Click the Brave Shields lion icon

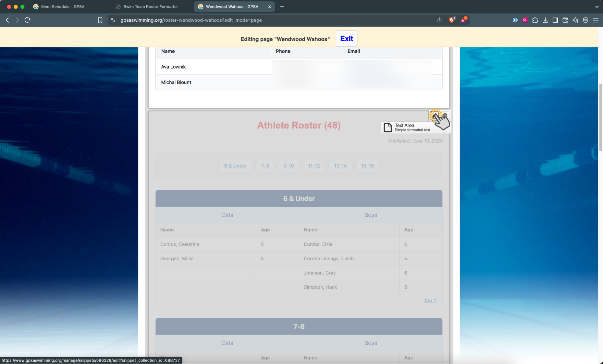pos(451,20)
